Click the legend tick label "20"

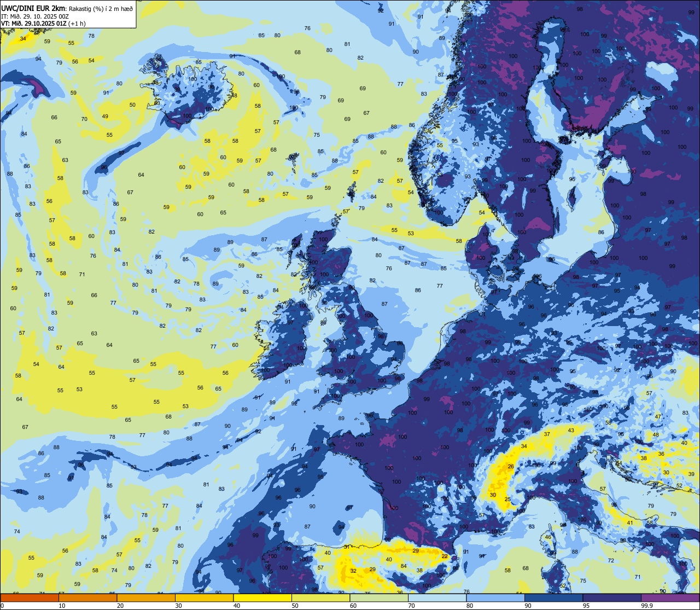click(x=120, y=606)
